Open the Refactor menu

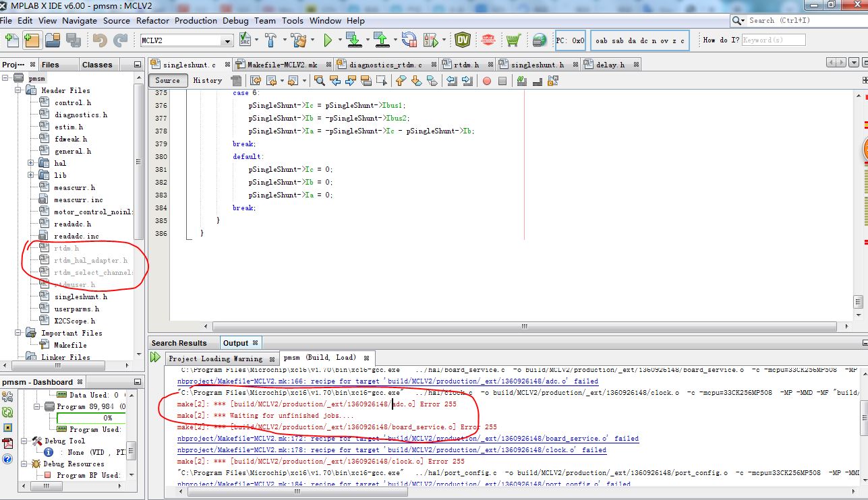pos(153,20)
